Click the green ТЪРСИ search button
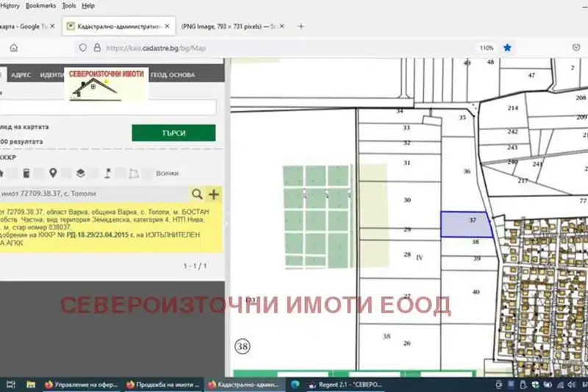 point(173,133)
